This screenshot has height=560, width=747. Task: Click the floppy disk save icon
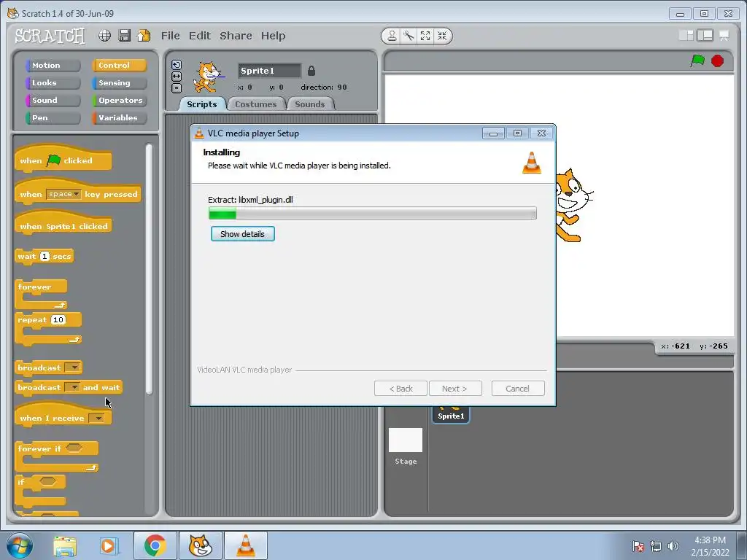pos(124,36)
